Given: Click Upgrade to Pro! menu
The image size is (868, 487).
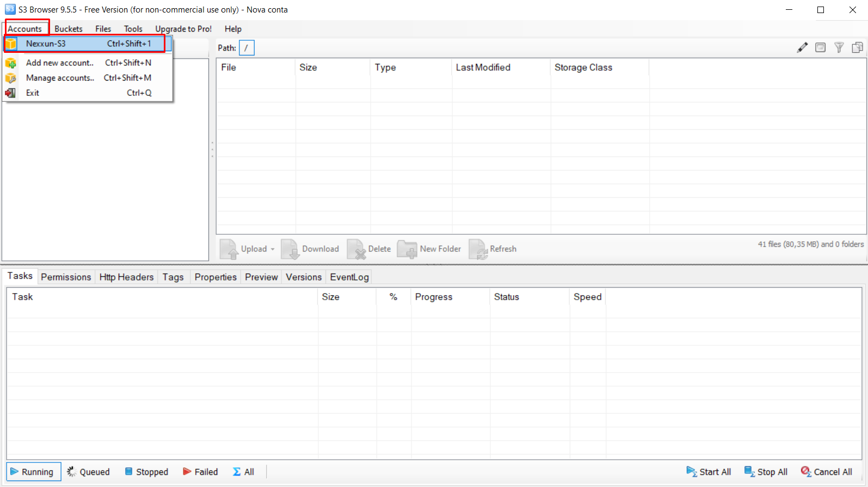Looking at the screenshot, I should [183, 29].
